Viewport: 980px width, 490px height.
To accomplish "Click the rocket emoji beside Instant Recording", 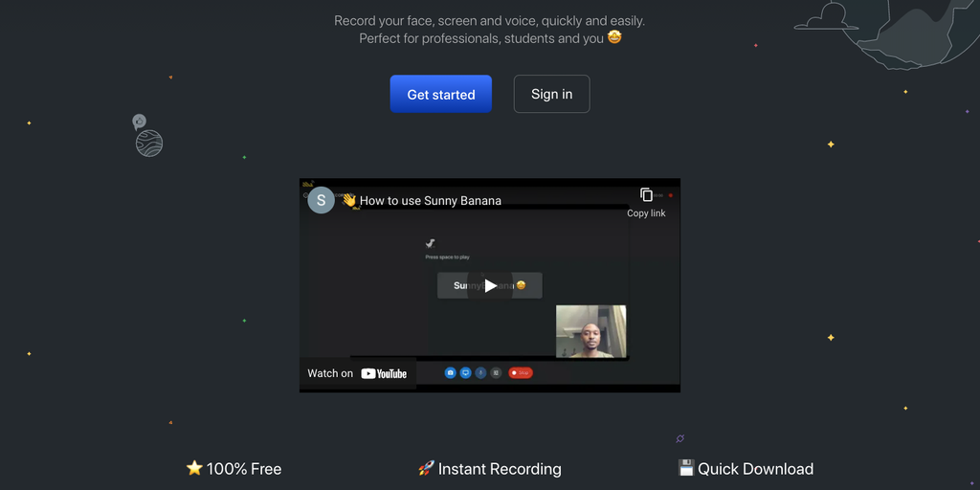I will pos(426,468).
